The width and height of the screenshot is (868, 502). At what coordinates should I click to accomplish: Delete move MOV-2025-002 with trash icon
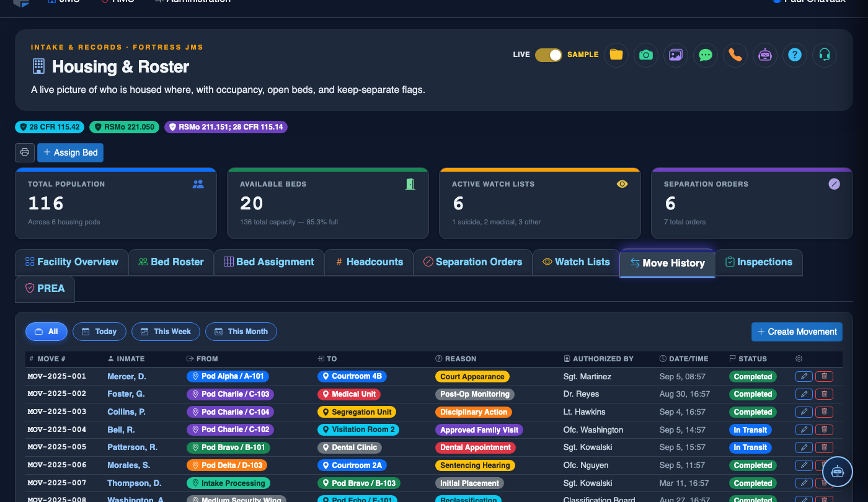tap(824, 394)
